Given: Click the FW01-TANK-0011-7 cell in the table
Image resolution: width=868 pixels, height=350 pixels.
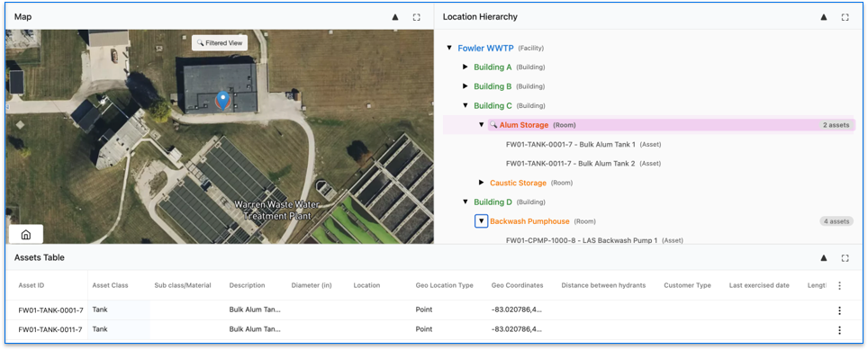Looking at the screenshot, I should pyautogui.click(x=51, y=329).
